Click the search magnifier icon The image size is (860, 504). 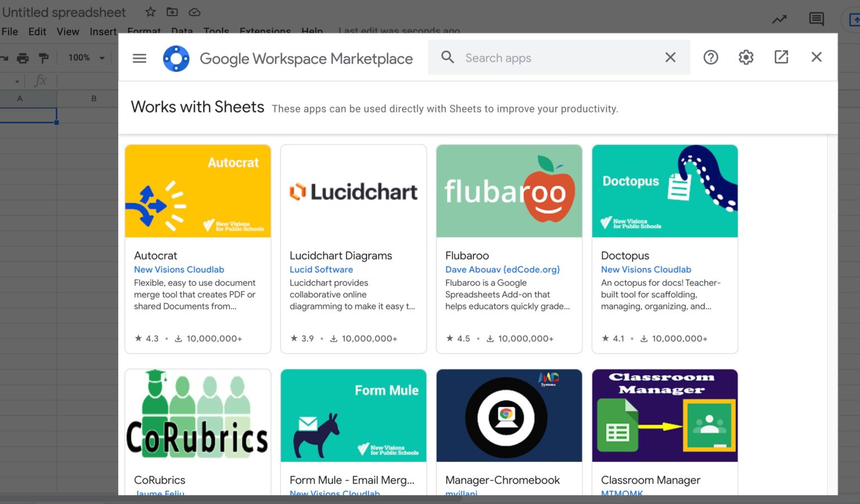[x=447, y=57]
